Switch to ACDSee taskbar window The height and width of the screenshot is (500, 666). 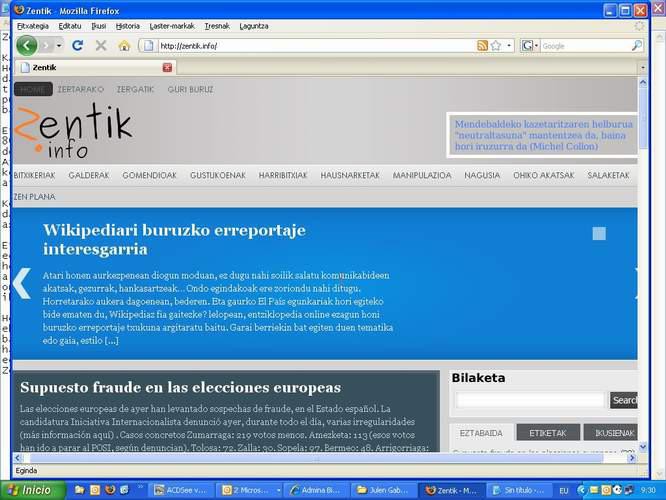coord(182,490)
